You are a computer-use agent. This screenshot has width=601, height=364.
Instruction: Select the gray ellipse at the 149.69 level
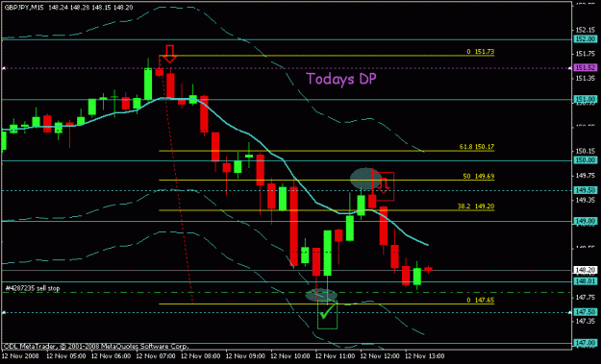pyautogui.click(x=365, y=179)
